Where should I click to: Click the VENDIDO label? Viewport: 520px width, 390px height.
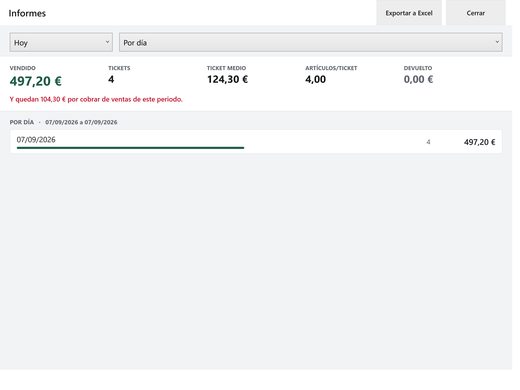click(22, 68)
